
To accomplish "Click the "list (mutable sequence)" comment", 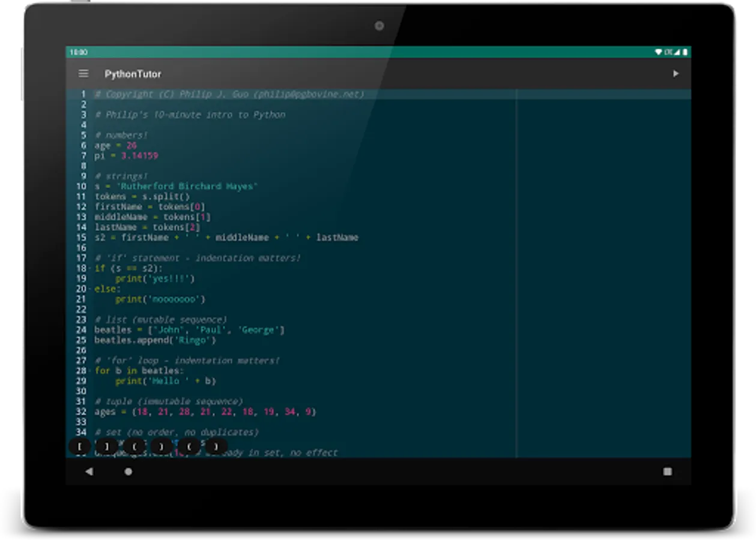I will (x=161, y=319).
